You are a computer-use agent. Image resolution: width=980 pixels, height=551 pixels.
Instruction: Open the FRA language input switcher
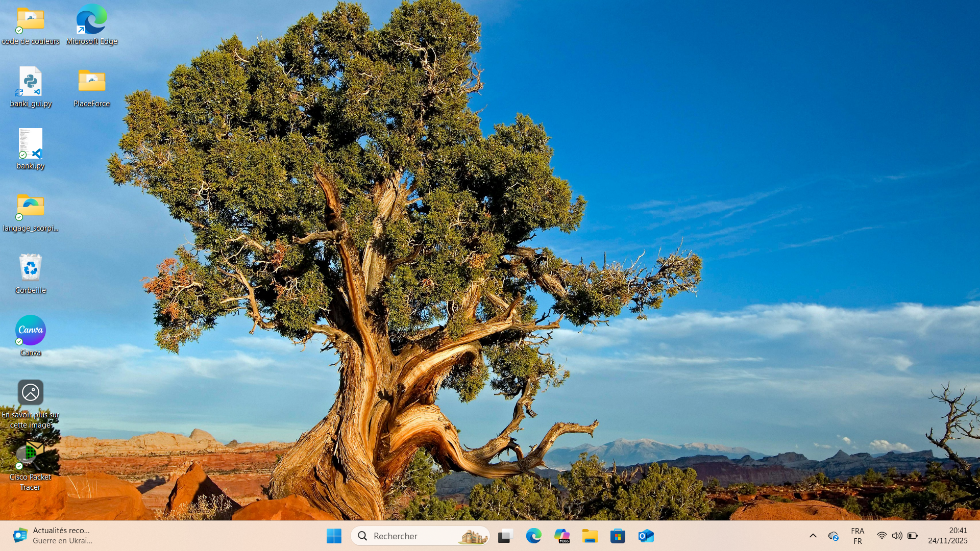857,536
